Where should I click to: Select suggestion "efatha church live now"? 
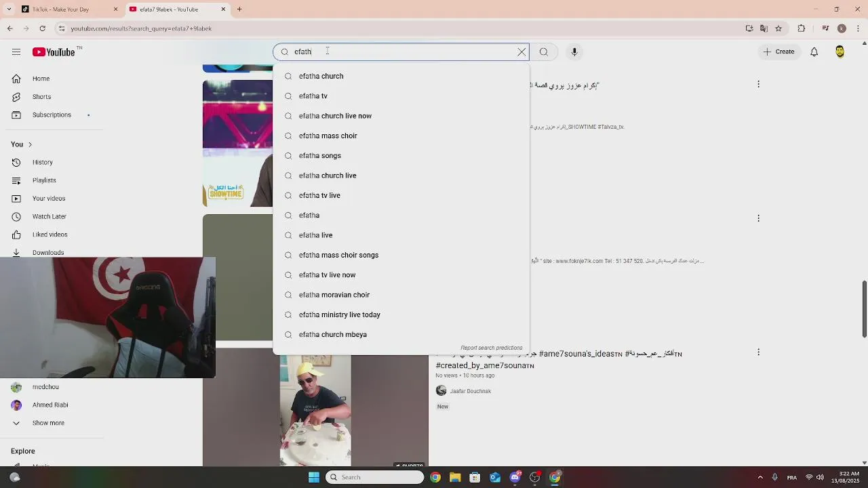point(401,116)
